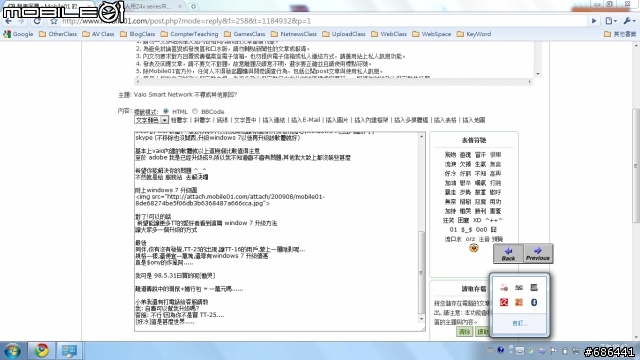Click the text area scrollbar up arrow
This screenshot has height=360, width=640.
(422, 136)
